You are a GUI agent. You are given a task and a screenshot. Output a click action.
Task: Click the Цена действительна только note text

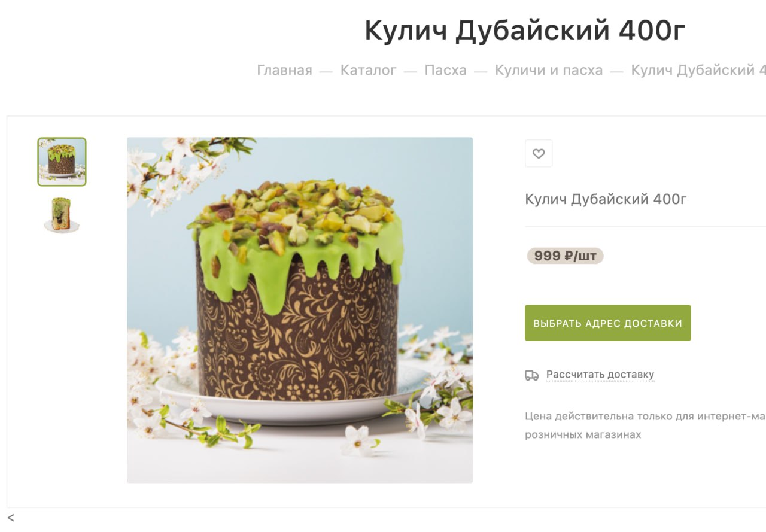coord(645,416)
